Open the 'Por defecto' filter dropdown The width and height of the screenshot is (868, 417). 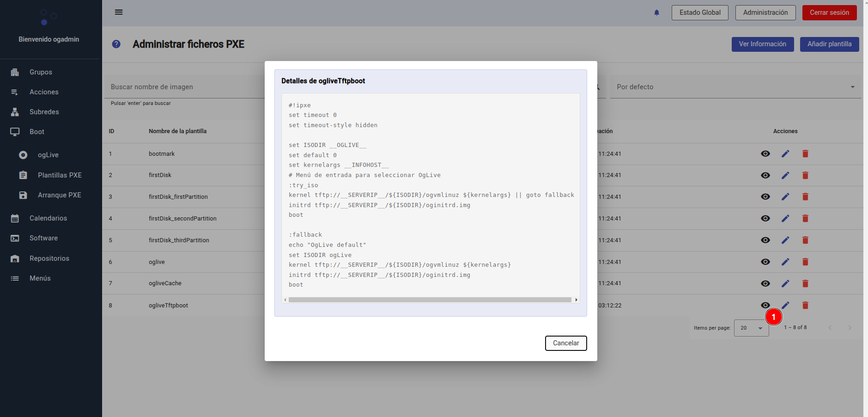pos(735,87)
